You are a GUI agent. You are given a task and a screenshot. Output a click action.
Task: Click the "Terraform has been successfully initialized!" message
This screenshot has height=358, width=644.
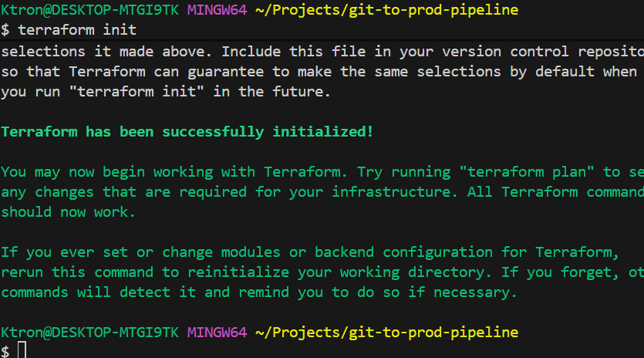pyautogui.click(x=187, y=132)
